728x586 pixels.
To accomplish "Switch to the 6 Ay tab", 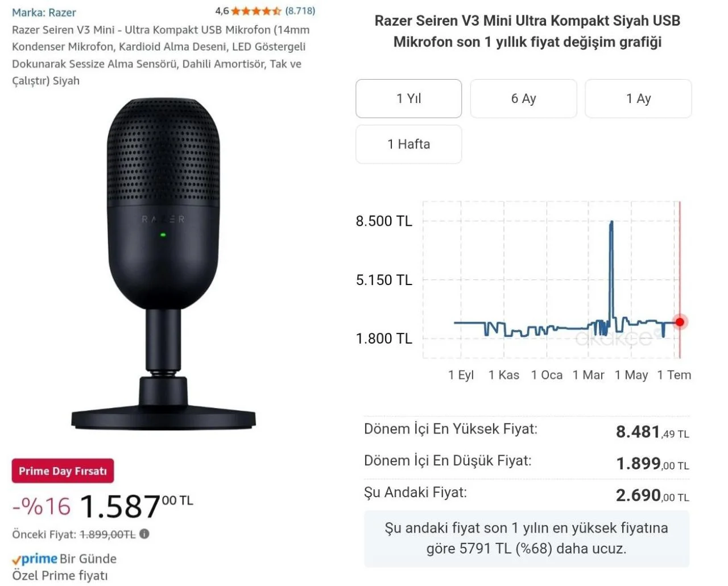I will click(523, 98).
